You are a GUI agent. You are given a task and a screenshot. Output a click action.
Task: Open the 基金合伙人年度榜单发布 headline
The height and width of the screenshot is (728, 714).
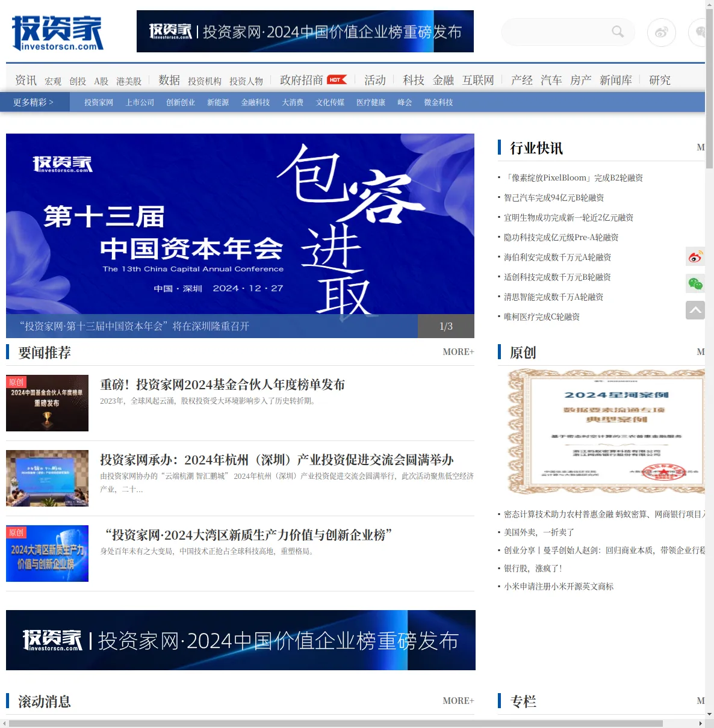coord(223,385)
